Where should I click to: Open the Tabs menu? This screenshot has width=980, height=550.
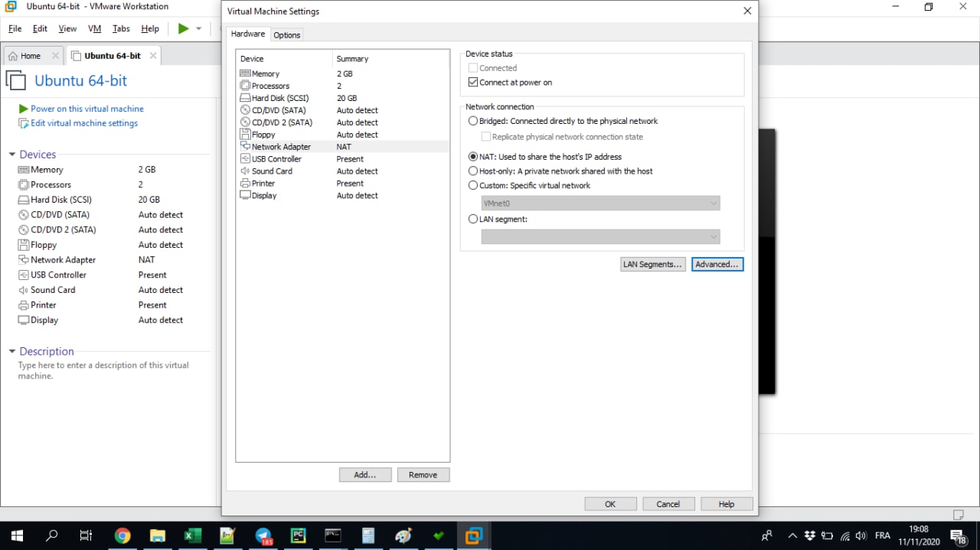pyautogui.click(x=121, y=28)
